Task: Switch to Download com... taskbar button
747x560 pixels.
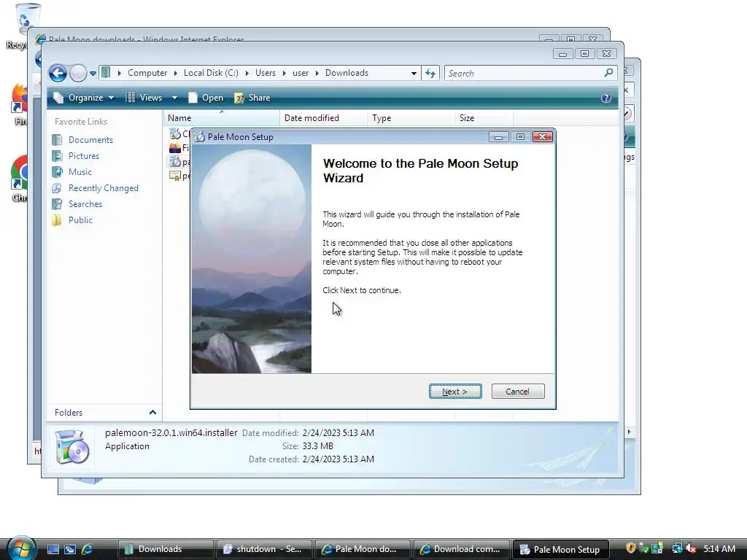Action: [461, 549]
